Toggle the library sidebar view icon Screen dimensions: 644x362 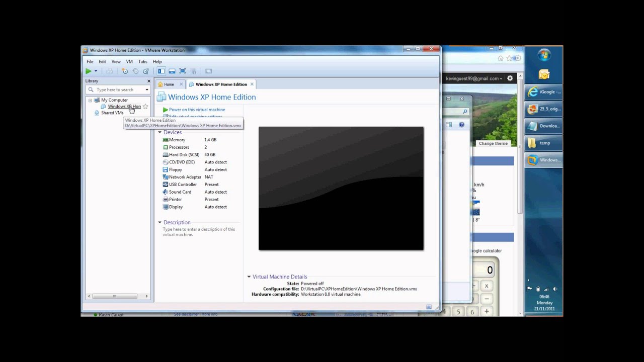161,71
